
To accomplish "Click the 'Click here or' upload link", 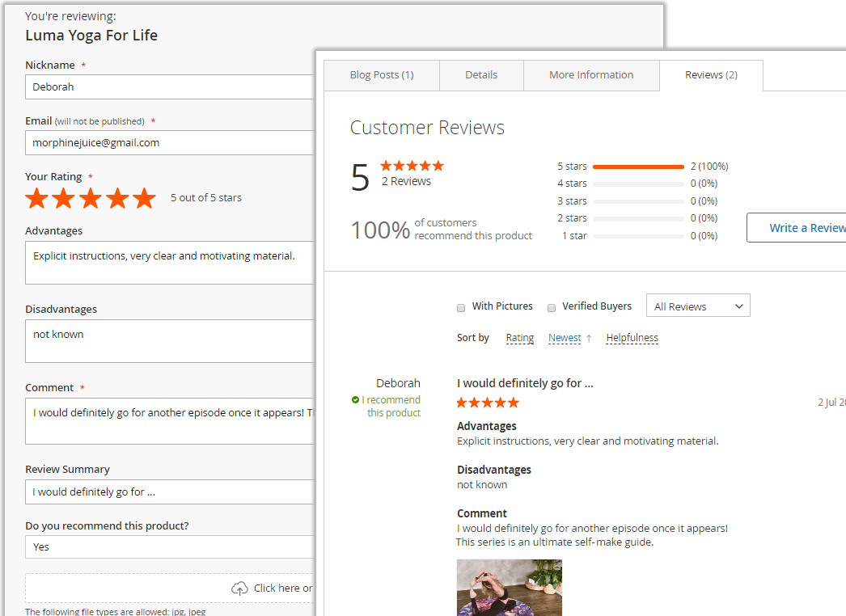I will click(283, 588).
